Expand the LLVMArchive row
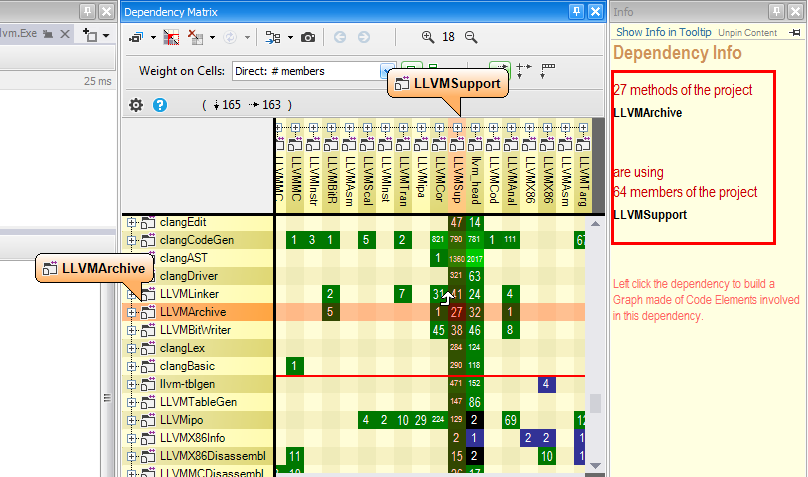 coord(131,312)
